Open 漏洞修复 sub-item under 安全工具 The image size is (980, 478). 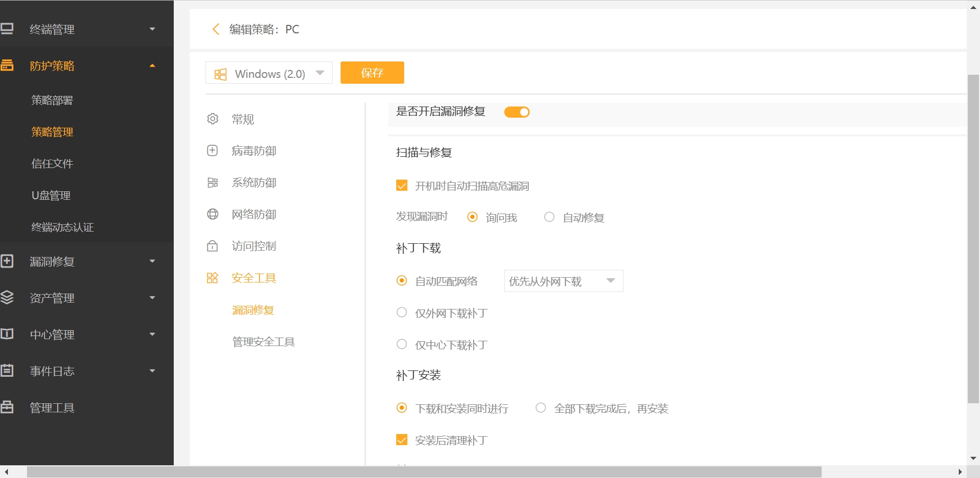click(x=253, y=310)
